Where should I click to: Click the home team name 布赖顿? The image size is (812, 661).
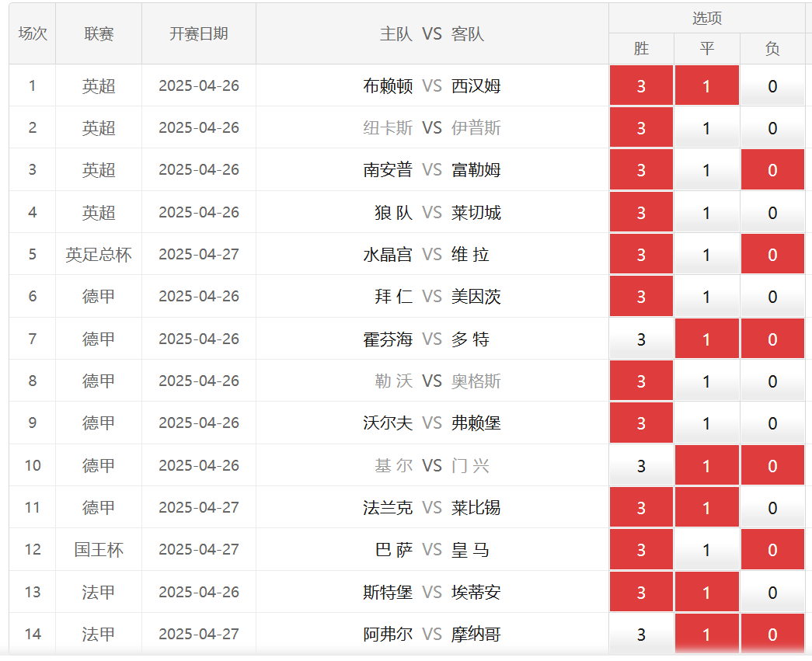click(x=388, y=85)
